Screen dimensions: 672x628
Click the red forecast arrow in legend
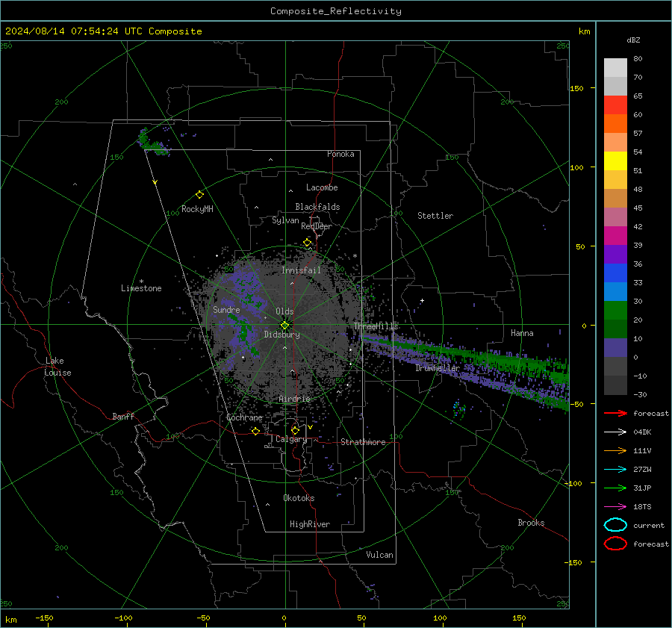click(x=615, y=413)
